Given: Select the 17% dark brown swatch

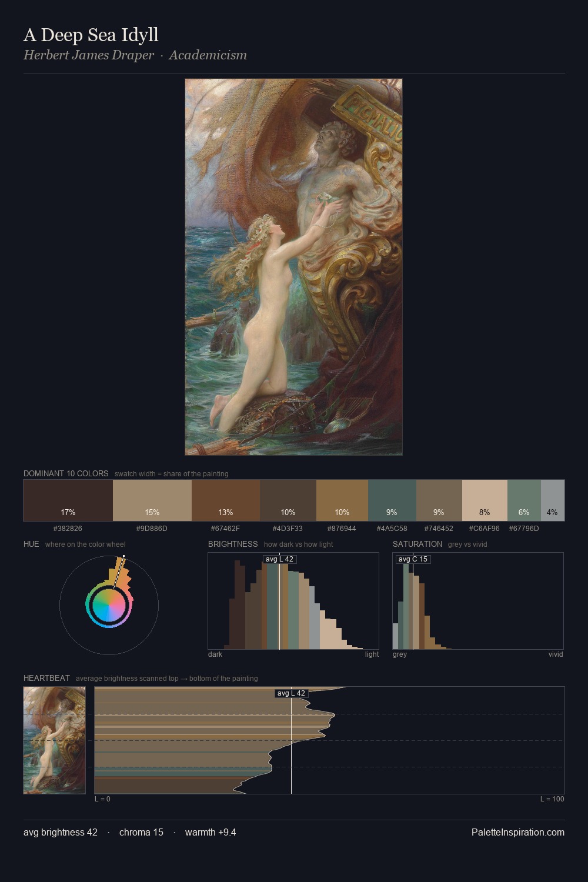Looking at the screenshot, I should tap(68, 500).
